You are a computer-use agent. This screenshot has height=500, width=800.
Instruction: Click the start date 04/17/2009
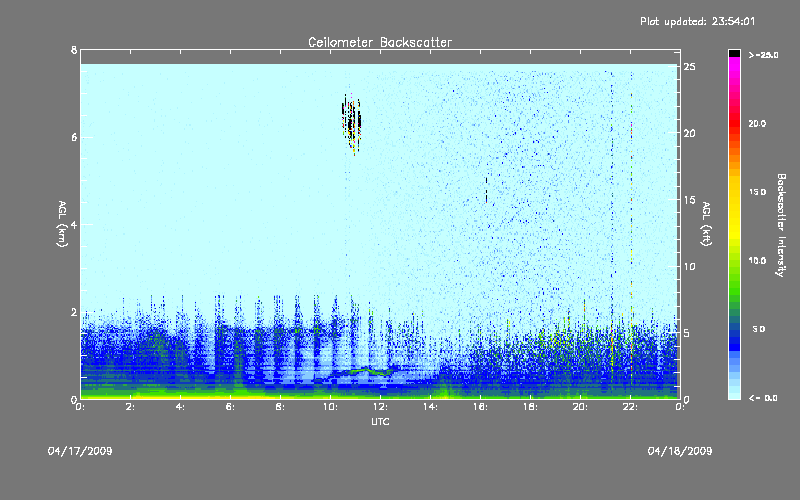(x=80, y=451)
